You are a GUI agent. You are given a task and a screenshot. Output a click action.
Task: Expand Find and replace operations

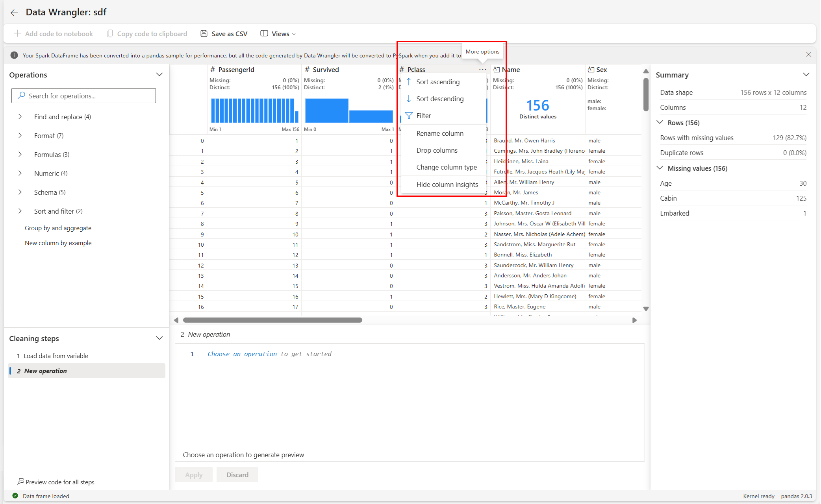click(20, 117)
